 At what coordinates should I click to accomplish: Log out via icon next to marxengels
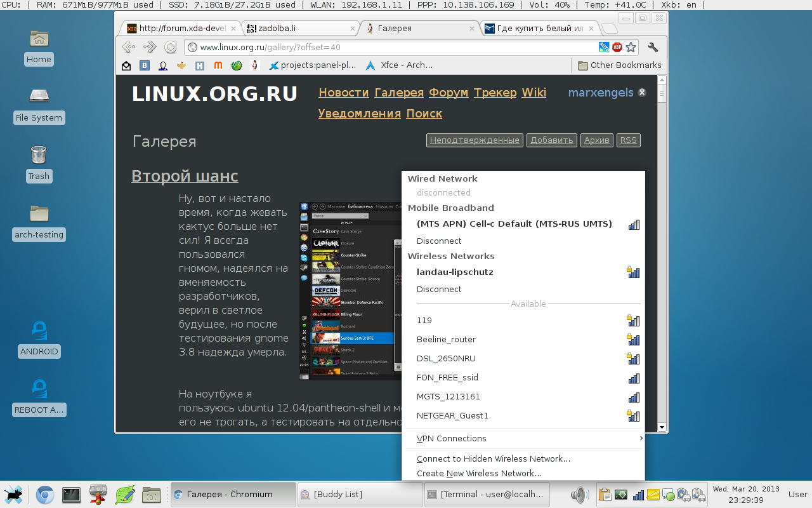(642, 93)
